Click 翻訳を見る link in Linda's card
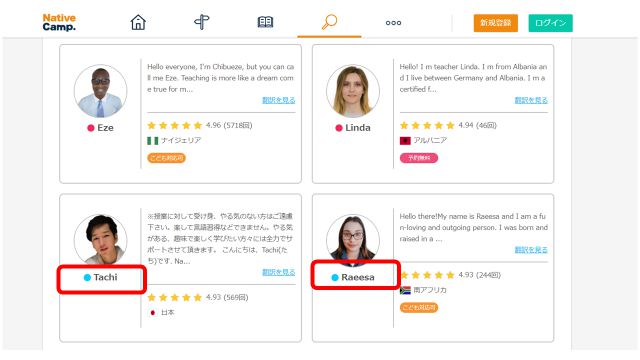 point(531,100)
